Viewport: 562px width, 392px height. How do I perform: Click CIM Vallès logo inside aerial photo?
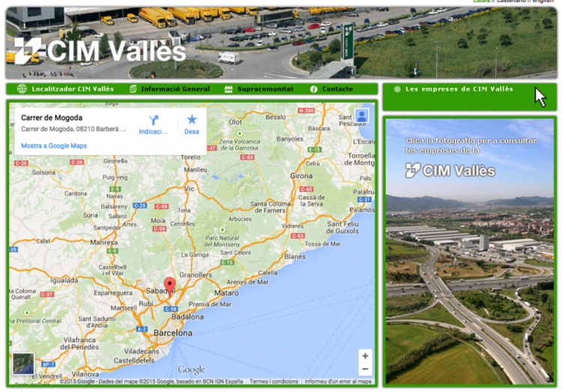(450, 171)
